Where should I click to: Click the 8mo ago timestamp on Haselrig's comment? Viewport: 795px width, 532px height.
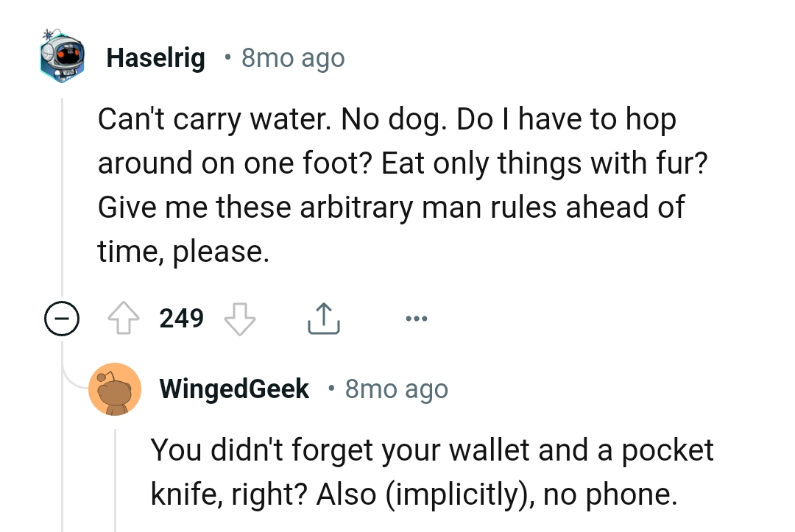[292, 57]
